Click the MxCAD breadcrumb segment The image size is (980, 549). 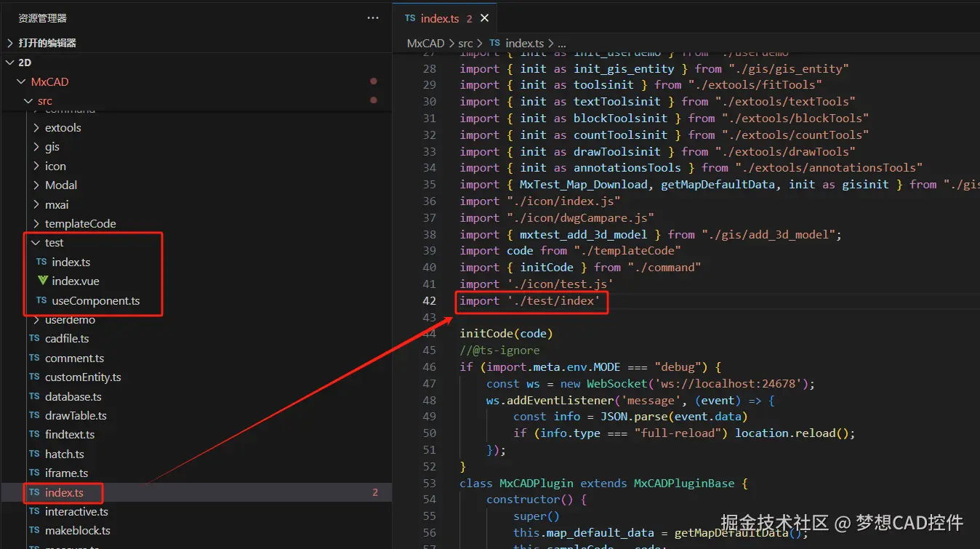click(x=425, y=44)
